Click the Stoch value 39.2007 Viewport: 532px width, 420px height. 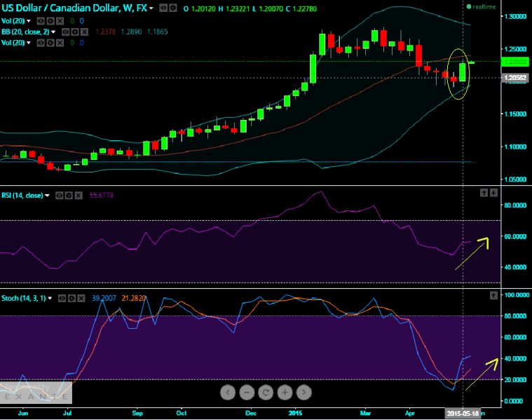[104, 299]
